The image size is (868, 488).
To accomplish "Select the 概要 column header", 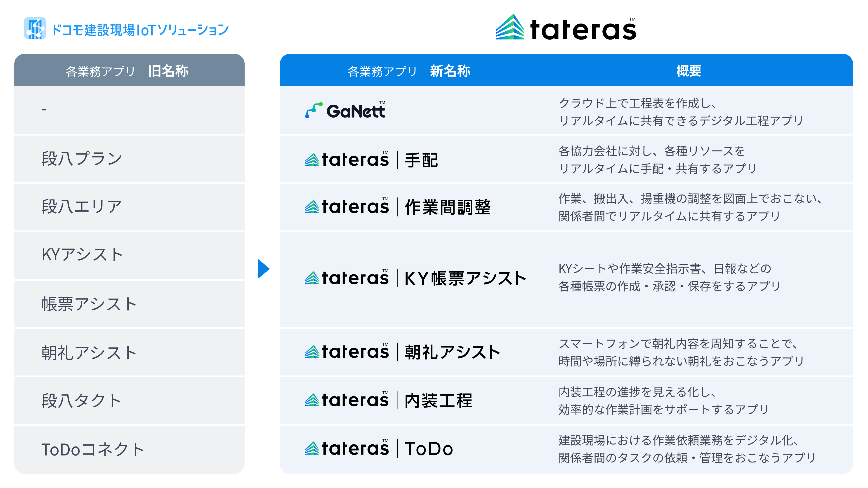I will [688, 71].
